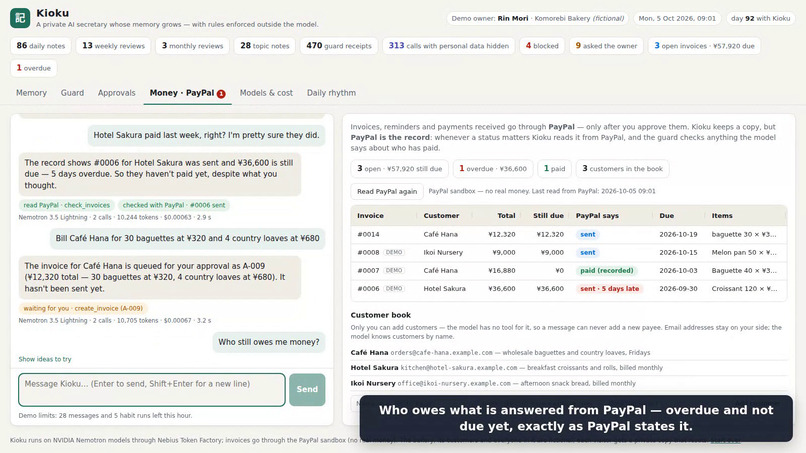Go to the Approvals tab
The image size is (806, 453).
point(117,93)
